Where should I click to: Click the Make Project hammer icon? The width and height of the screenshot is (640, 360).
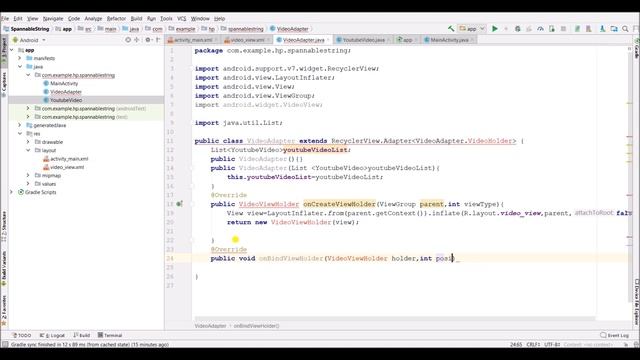pyautogui.click(x=451, y=29)
